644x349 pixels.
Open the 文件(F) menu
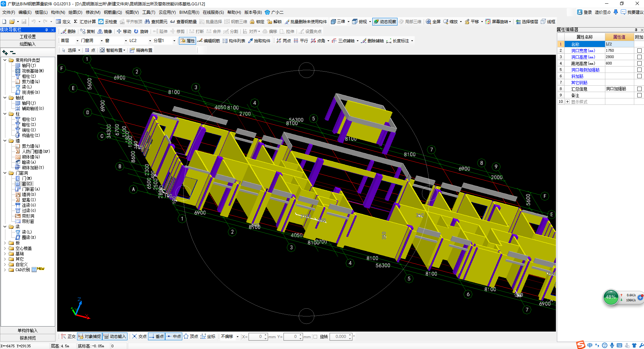8,12
